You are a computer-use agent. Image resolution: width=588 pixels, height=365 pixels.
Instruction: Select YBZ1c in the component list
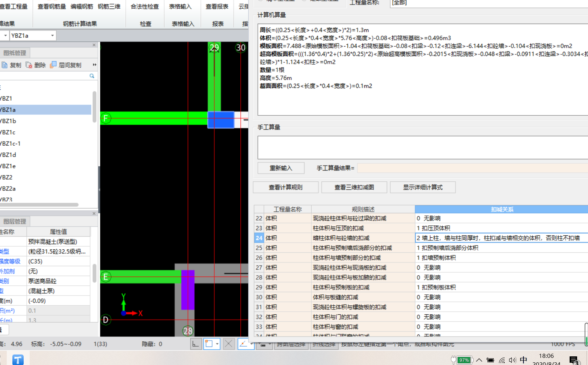pos(45,132)
